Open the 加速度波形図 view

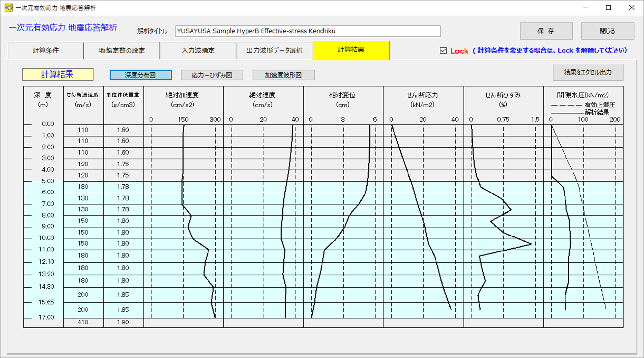283,75
